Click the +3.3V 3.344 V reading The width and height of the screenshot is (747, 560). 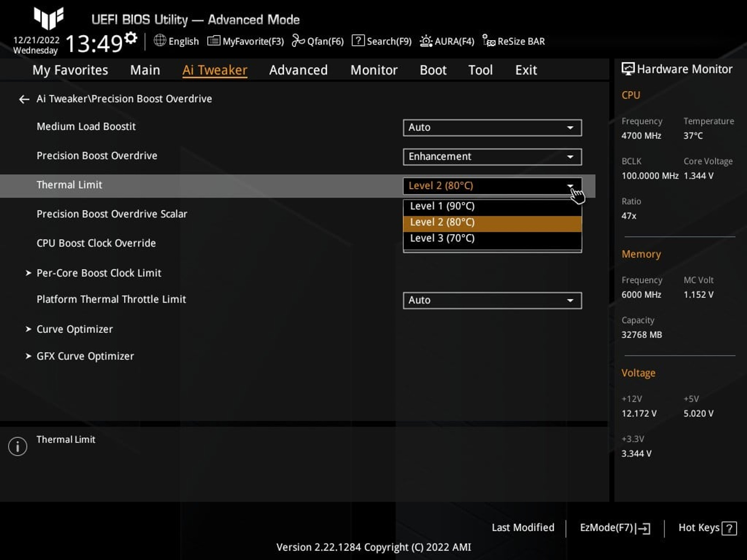click(636, 453)
